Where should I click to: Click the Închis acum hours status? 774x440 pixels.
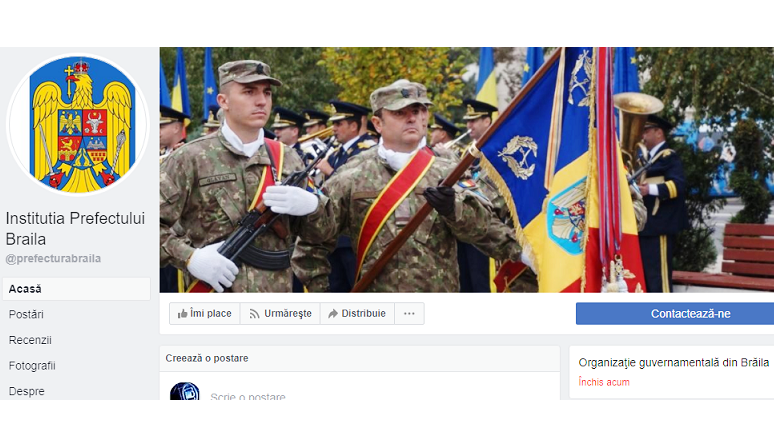click(x=604, y=382)
